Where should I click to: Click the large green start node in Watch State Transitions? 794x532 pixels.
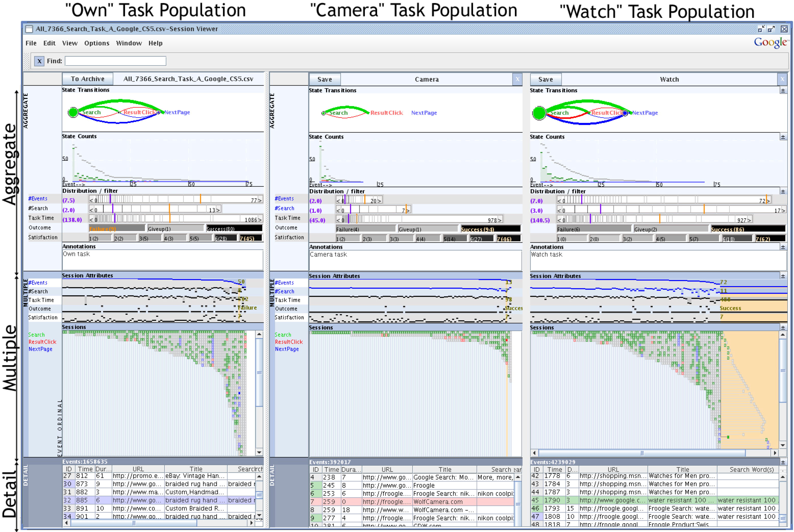(x=539, y=113)
